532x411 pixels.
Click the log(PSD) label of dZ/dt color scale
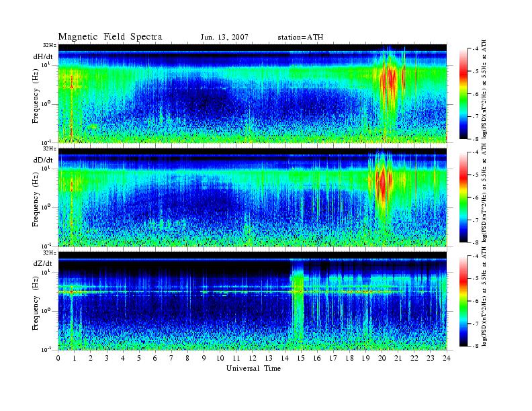(484, 298)
